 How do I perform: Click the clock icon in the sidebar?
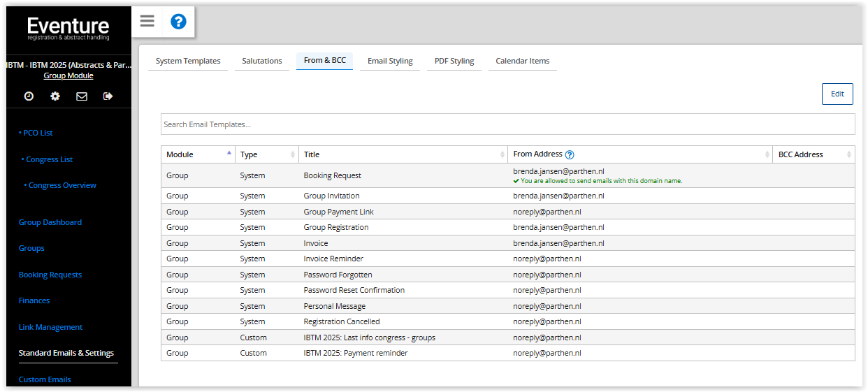29,96
